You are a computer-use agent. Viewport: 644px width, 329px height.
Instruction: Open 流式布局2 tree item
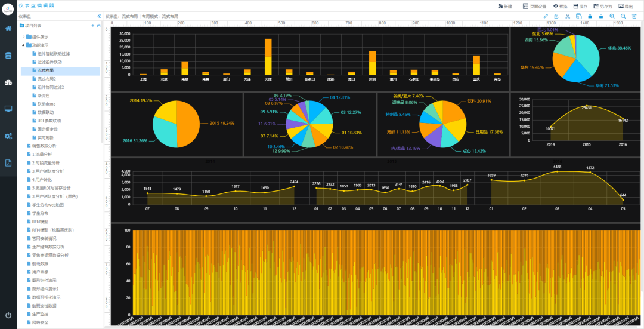point(47,79)
